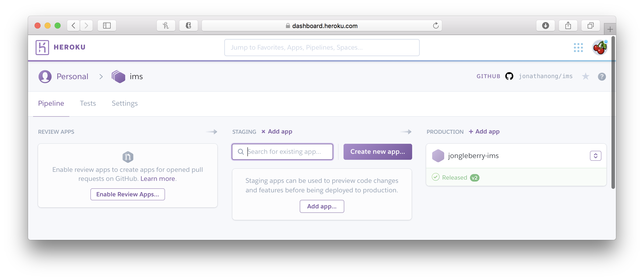This screenshot has height=280, width=644.
Task: Click the GitHub octocat icon
Action: 509,76
